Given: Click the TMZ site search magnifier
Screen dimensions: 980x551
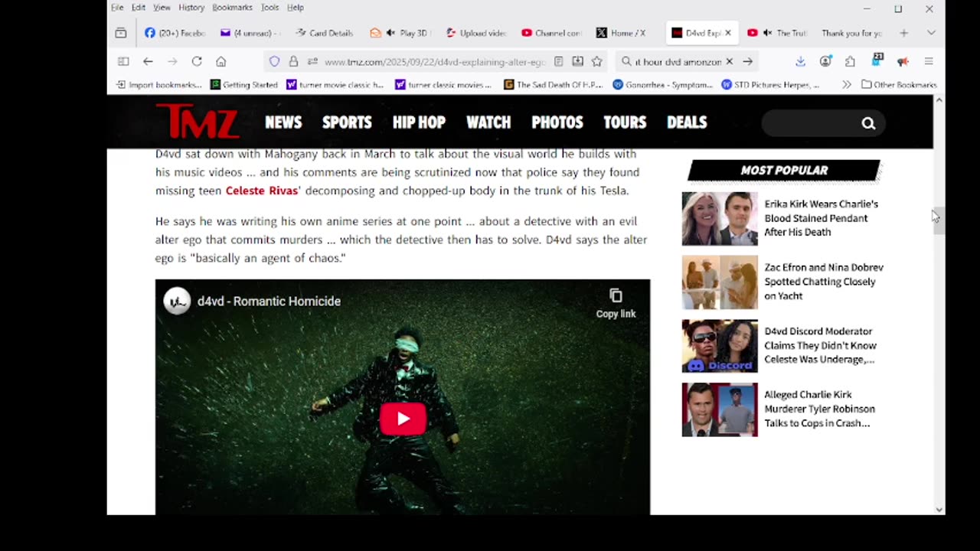Looking at the screenshot, I should [x=868, y=123].
